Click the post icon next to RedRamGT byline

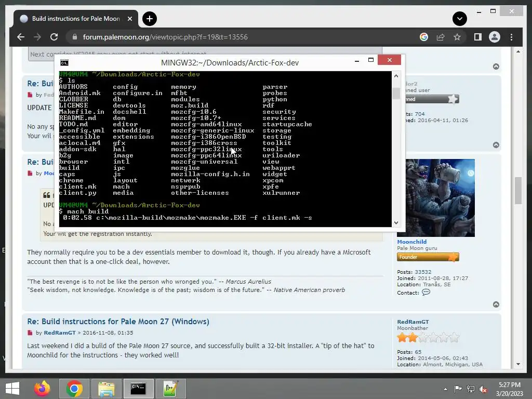(30, 333)
